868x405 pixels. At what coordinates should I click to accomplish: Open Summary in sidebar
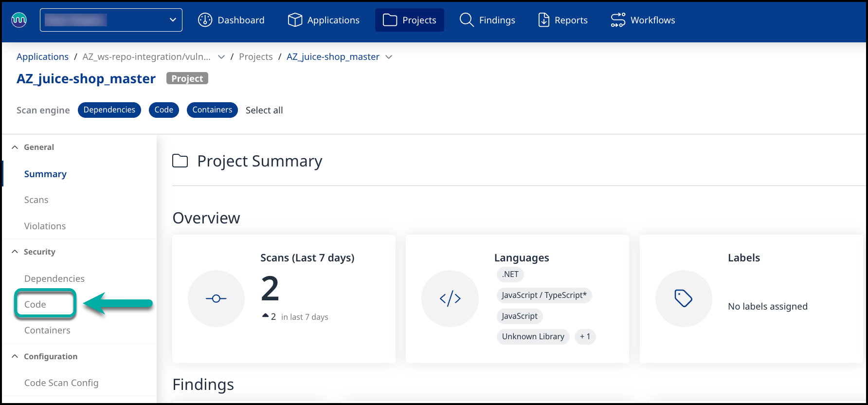[45, 174]
